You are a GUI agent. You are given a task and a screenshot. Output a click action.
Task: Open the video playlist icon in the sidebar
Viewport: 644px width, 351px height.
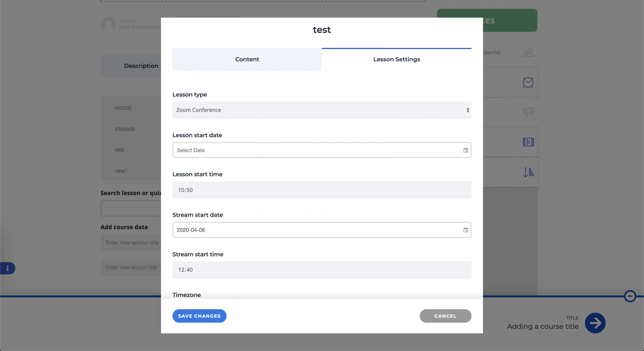click(x=528, y=142)
